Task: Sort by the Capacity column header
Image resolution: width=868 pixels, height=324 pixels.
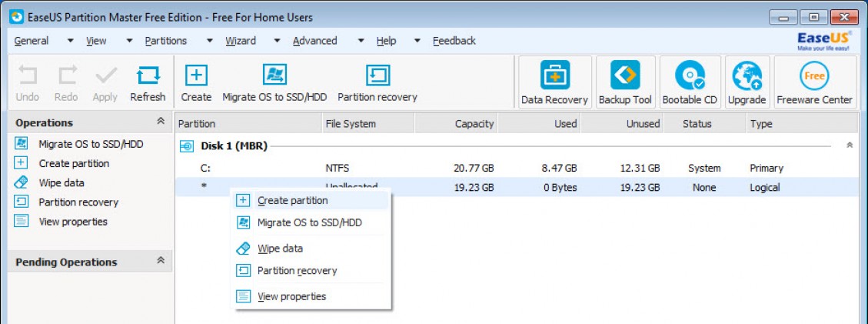Action: 456,124
